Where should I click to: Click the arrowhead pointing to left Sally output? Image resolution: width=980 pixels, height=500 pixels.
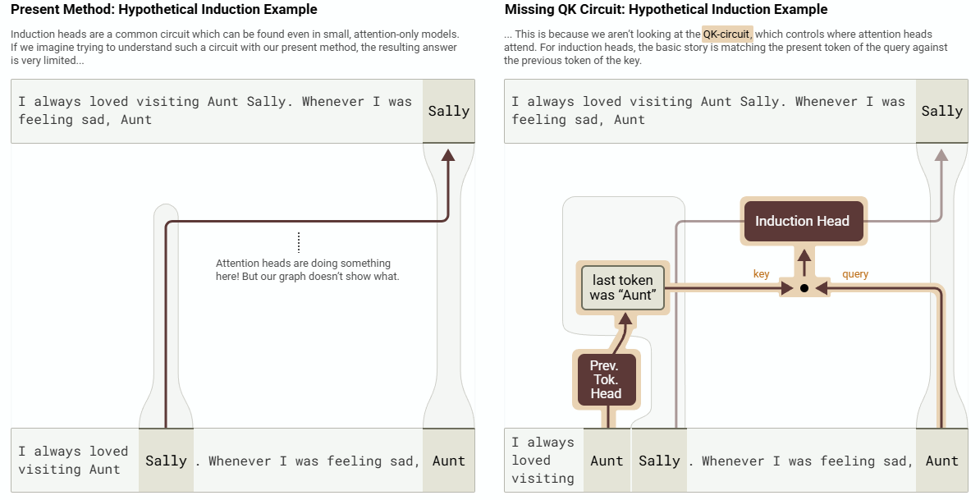coord(447,155)
